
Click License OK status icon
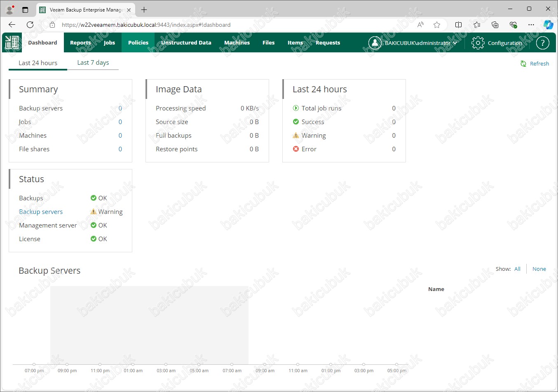tap(94, 239)
